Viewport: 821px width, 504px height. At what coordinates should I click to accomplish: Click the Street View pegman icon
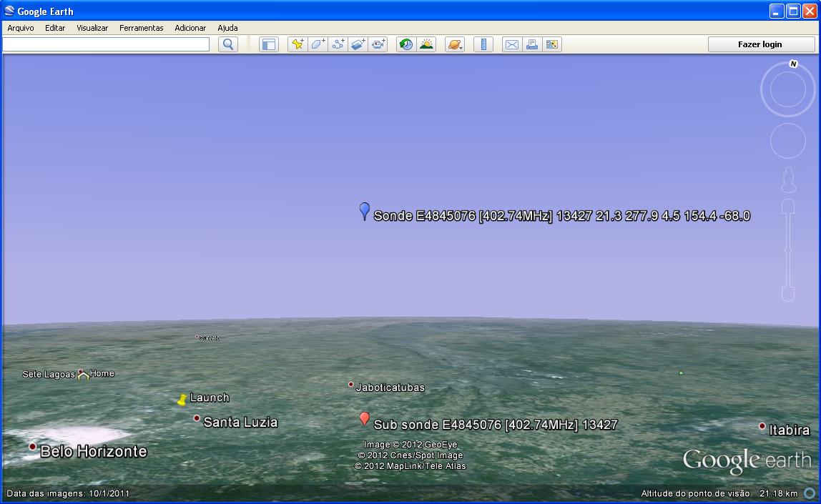tap(789, 180)
